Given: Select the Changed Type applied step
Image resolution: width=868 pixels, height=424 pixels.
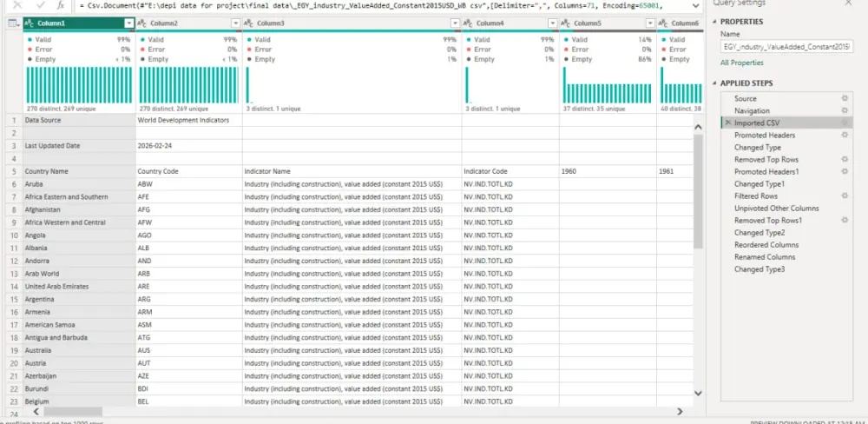Looking at the screenshot, I should point(757,147).
